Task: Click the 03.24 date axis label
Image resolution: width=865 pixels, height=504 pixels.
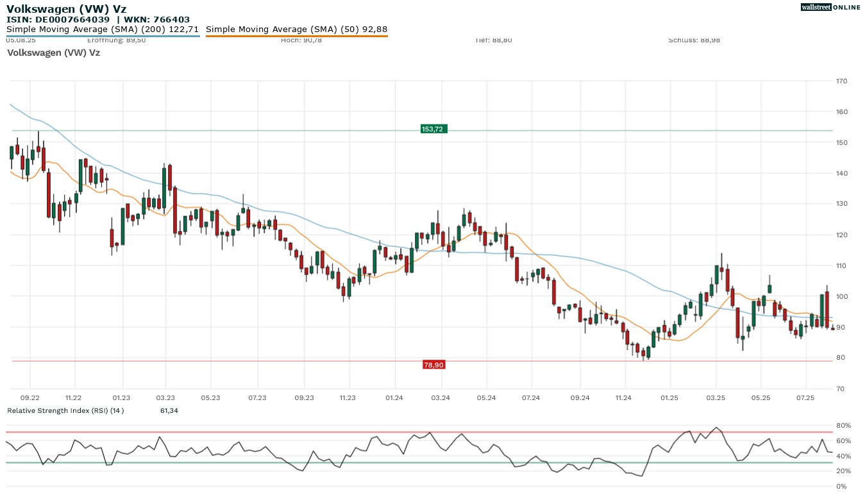Action: click(x=441, y=398)
